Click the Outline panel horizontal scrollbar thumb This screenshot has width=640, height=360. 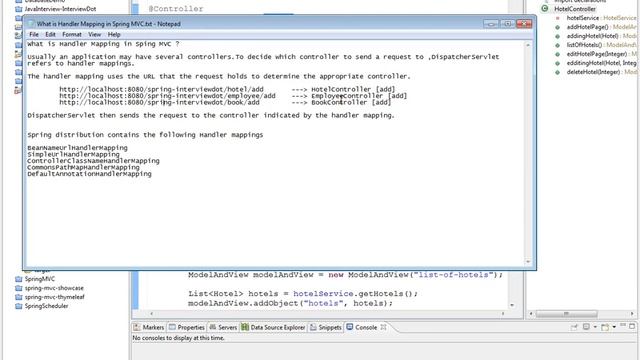[x=566, y=314]
